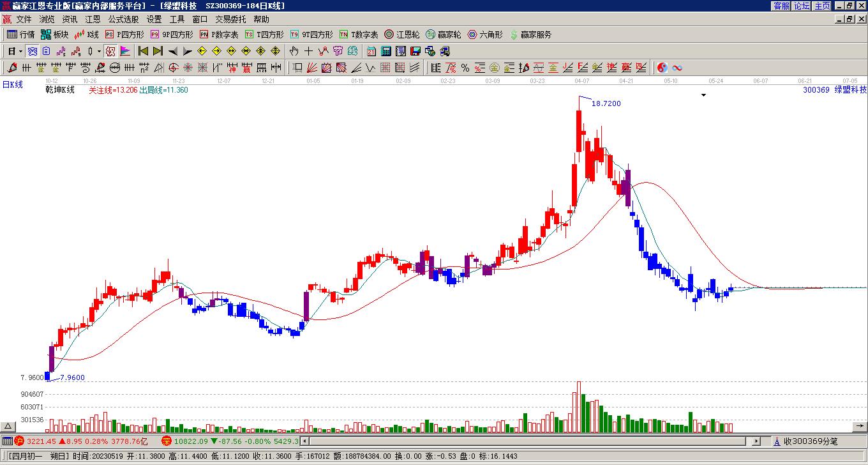868x465 pixels.
Task: Open the calendar date icon
Action: (371, 51)
